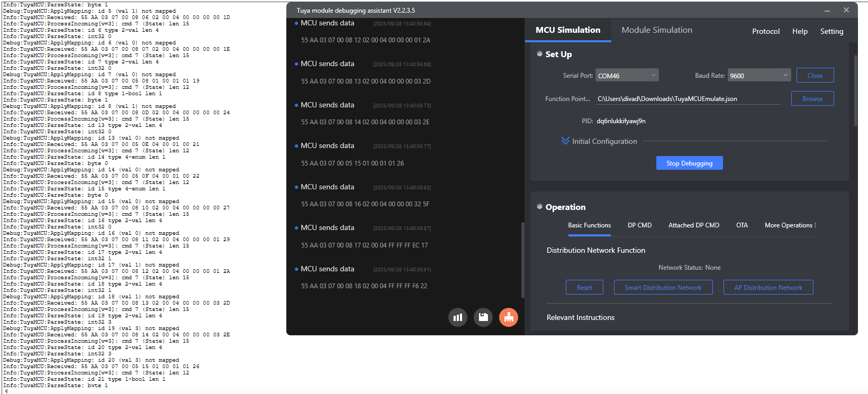Click the Set Up section heading
Viewport: 868px width, 394px height.
[558, 54]
